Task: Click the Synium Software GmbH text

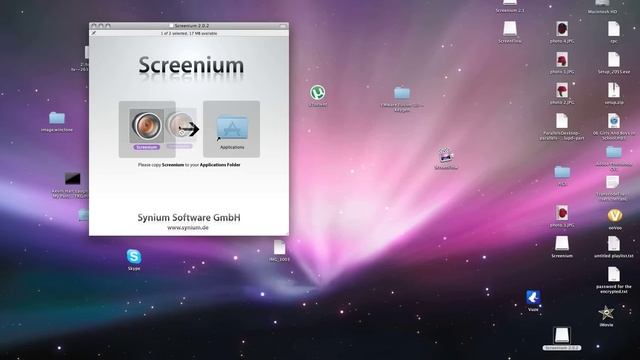Action: [189, 218]
